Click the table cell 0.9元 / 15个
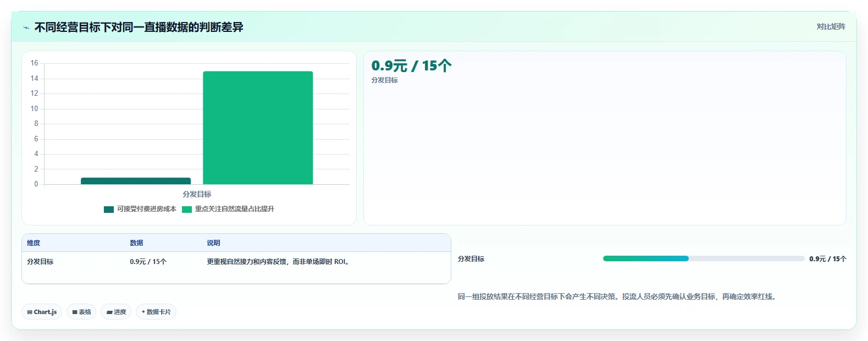Viewport: 868px width, 341px height. point(148,262)
